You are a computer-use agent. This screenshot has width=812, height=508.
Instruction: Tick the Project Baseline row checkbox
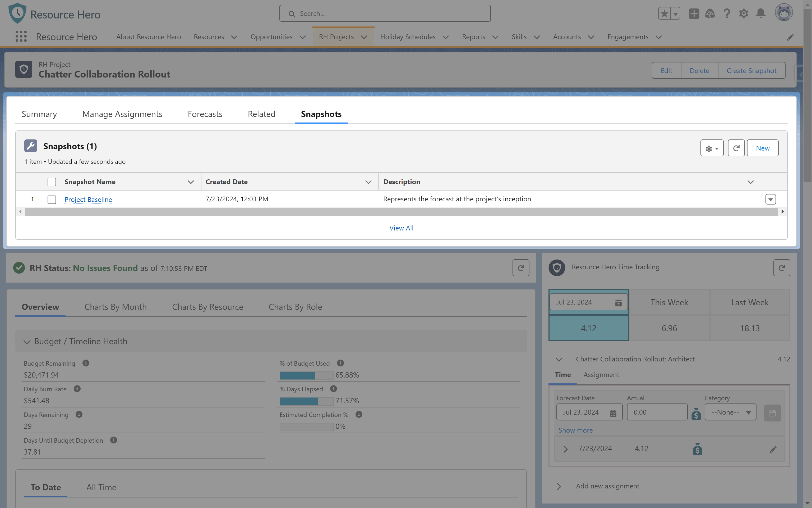pyautogui.click(x=52, y=199)
